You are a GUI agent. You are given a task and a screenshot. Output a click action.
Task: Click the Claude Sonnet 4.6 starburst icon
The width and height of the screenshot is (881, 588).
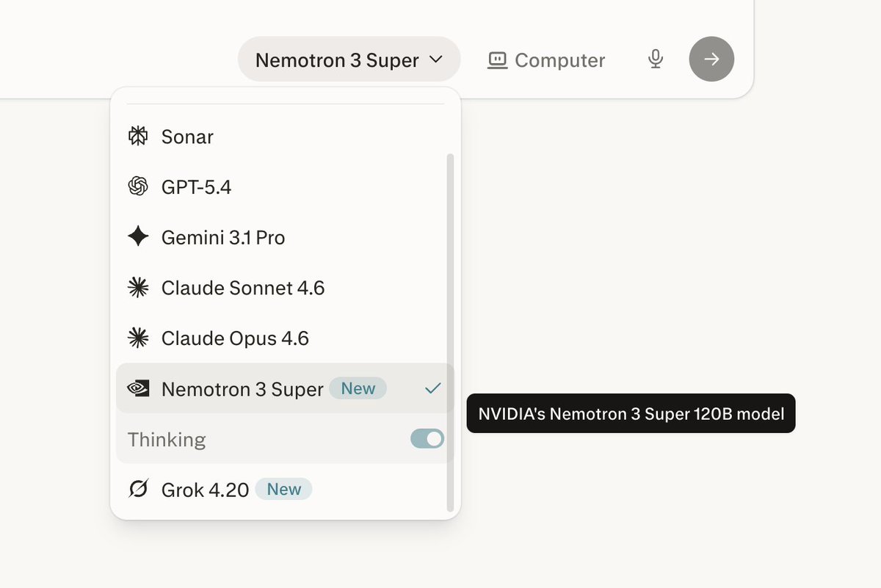click(137, 288)
